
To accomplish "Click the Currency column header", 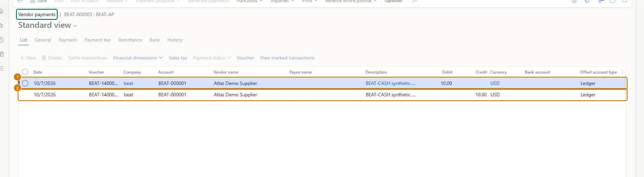I will [498, 72].
